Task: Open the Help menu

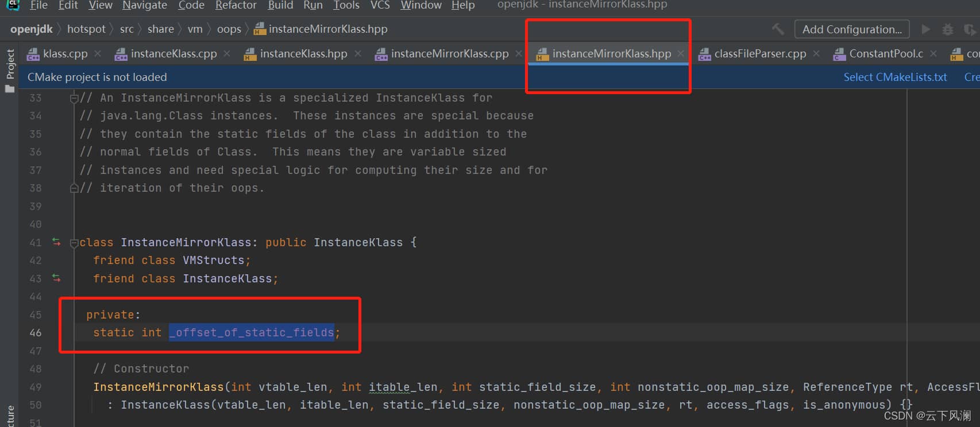Action: point(463,5)
